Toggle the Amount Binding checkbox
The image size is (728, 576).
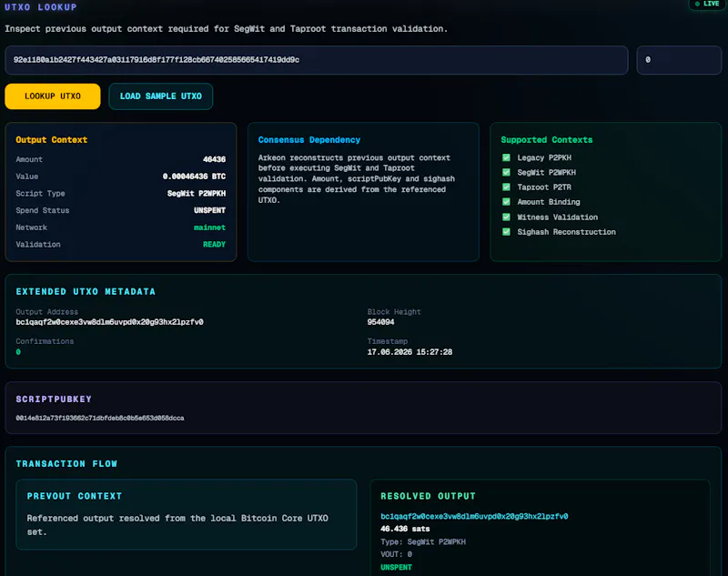point(506,202)
